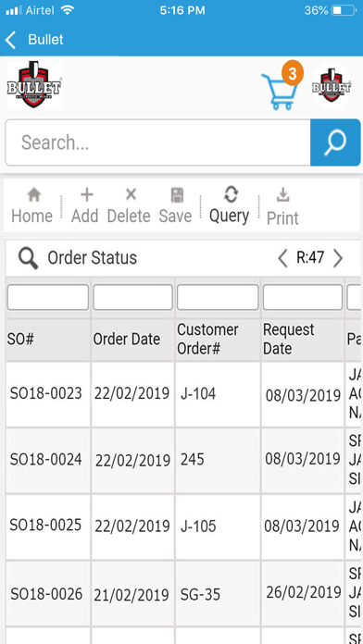Viewport: 363px width, 644px height.
Task: Click the SO# column filter box
Action: pos(48,297)
